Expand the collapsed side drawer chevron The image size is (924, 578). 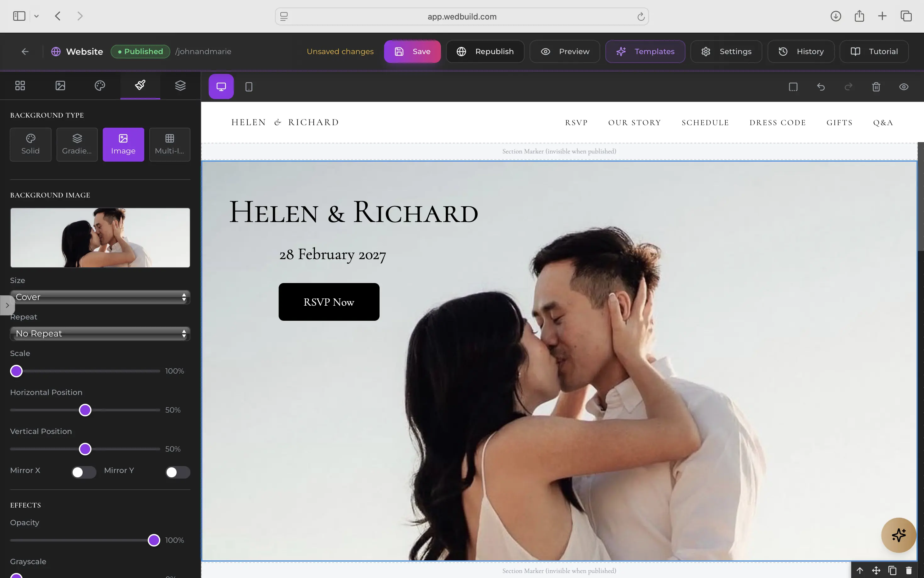pyautogui.click(x=7, y=305)
